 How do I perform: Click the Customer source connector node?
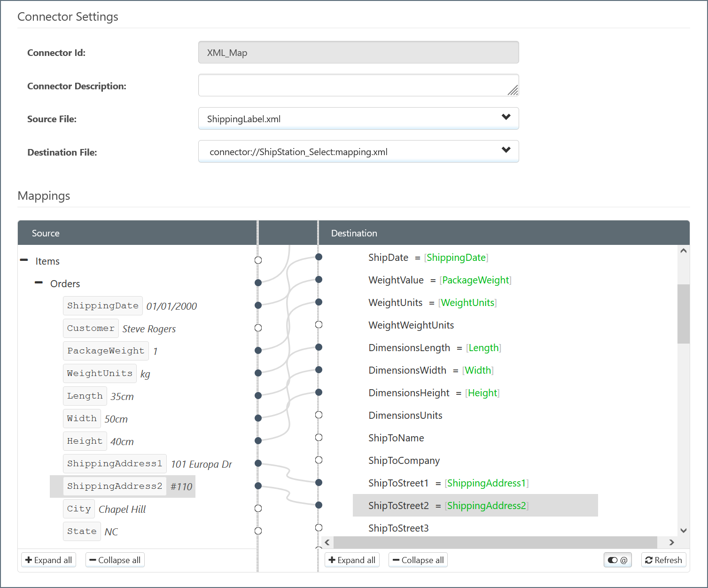258,328
